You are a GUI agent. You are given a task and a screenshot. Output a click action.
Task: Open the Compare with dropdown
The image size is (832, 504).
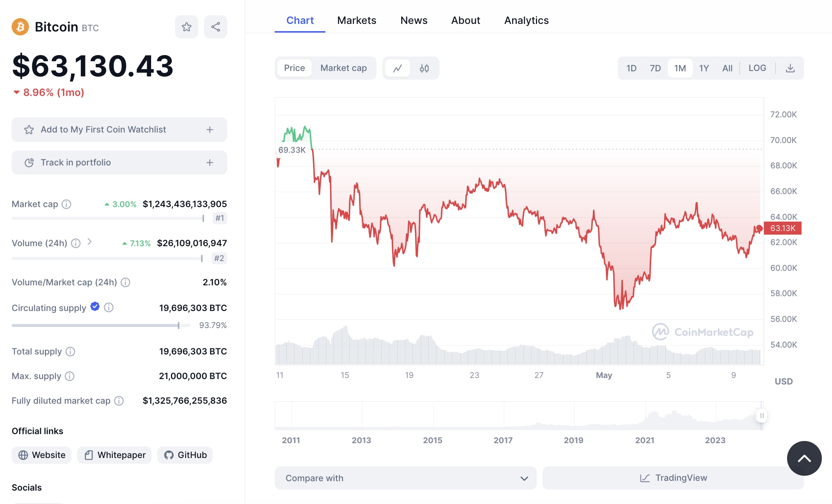click(x=405, y=478)
